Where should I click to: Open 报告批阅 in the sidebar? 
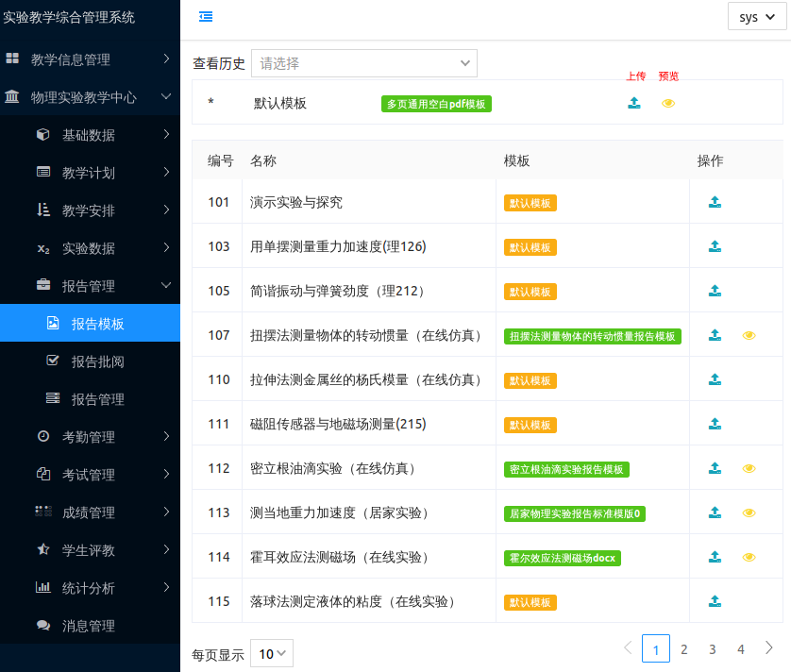point(98,361)
